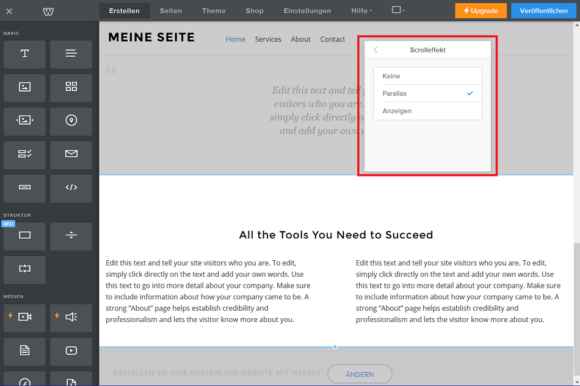Viewport: 580px width, 386px height.
Task: Select the Slideshow element icon
Action: (24, 121)
